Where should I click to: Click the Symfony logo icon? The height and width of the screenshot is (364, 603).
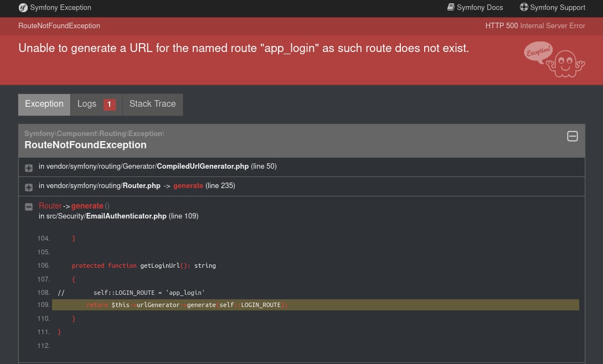tap(23, 8)
